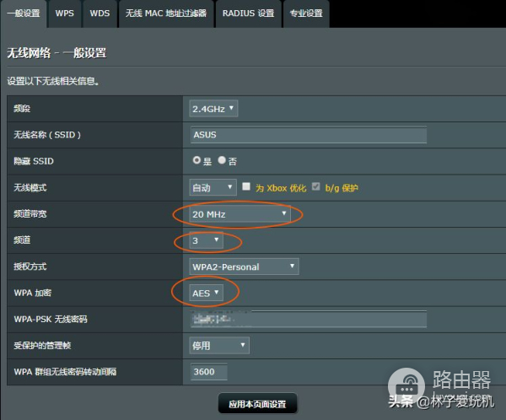Click the b/g 保护 label text
This screenshot has height=420, width=506.
tap(342, 188)
